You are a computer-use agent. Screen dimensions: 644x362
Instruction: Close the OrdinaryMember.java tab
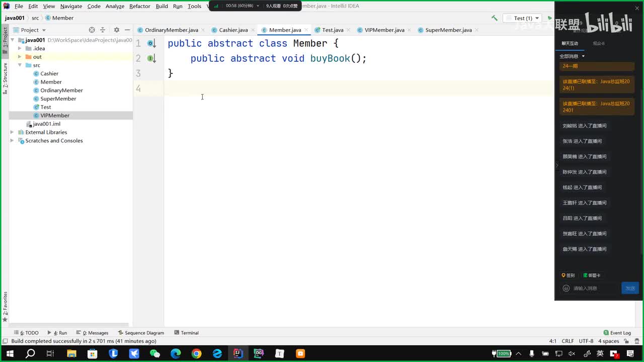(203, 30)
